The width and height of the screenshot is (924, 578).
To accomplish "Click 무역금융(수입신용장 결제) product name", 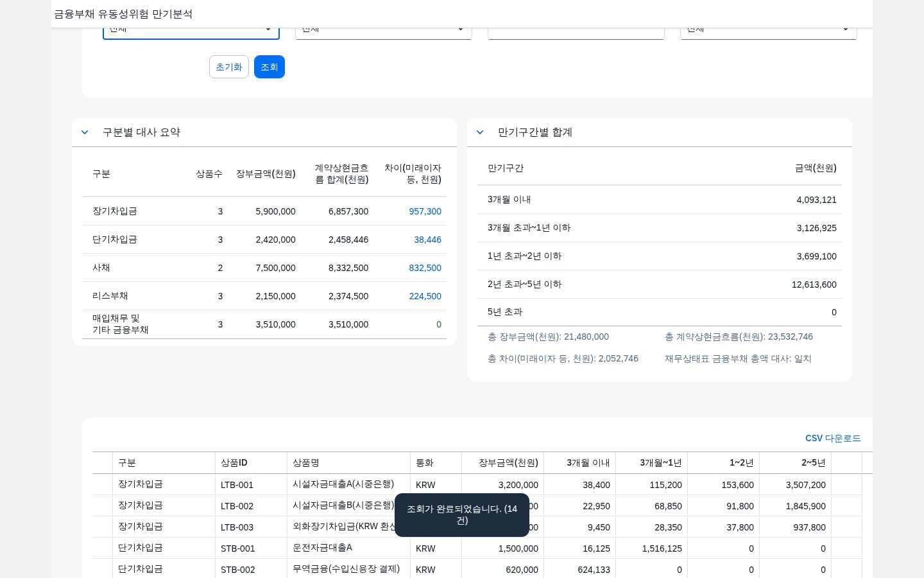I will point(346,569).
